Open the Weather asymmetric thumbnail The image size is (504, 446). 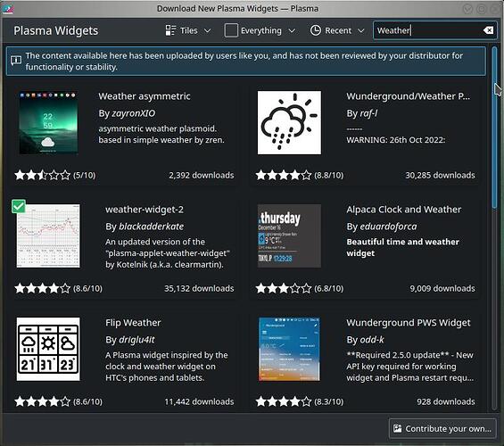point(48,123)
